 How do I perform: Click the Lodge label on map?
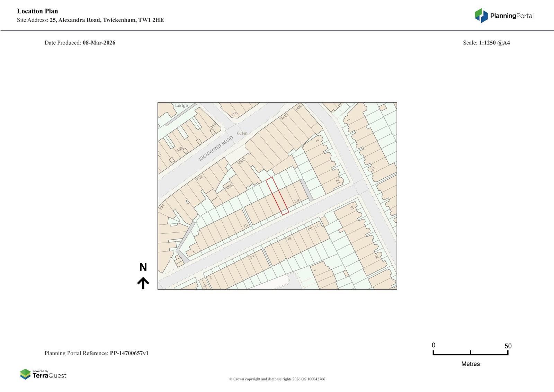click(181, 106)
